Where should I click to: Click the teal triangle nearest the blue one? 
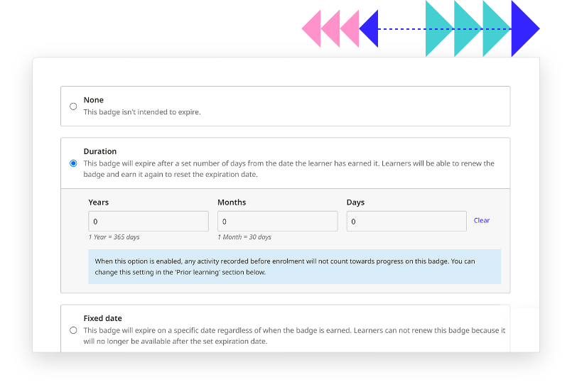(x=493, y=29)
